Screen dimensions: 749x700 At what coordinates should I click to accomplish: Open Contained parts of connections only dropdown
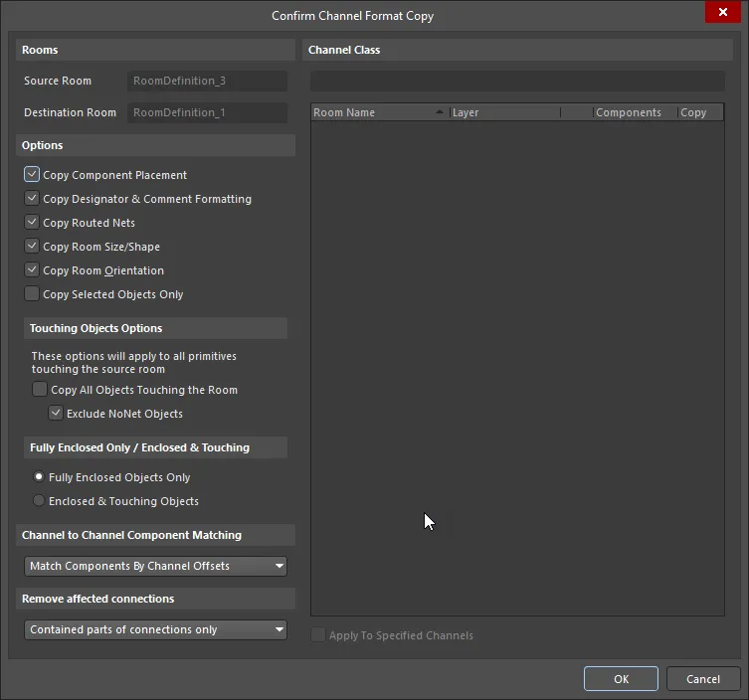click(x=156, y=629)
